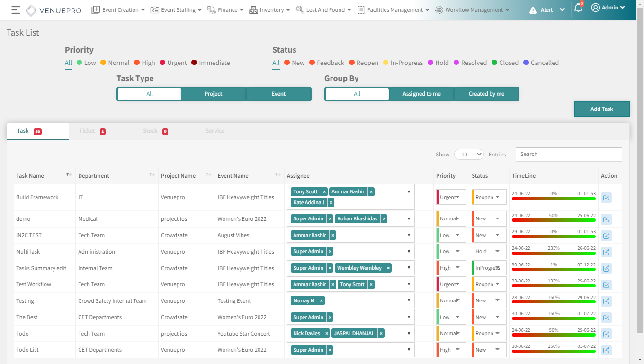Screen dimensions: 644x364
Task: Expand the Show entries count dropdown
Action: 468,155
